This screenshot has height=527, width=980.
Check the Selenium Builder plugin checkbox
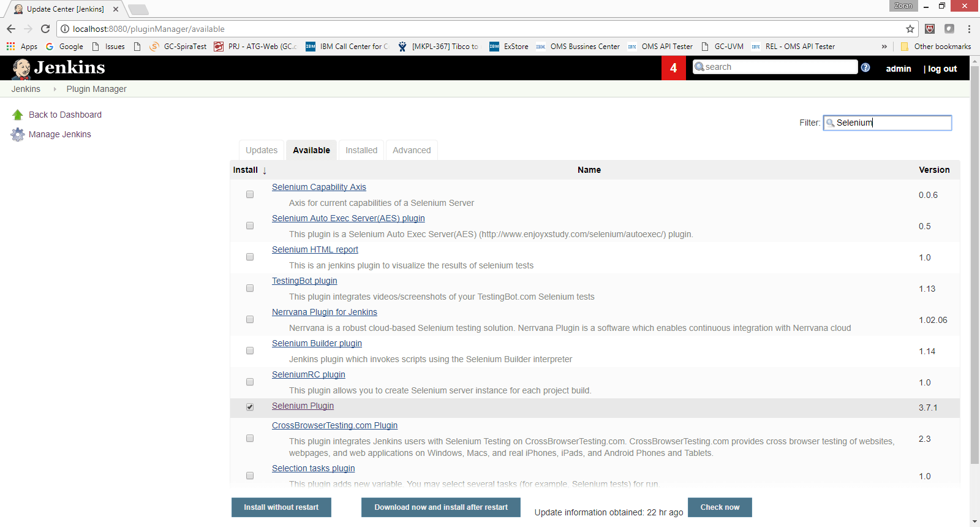click(250, 351)
